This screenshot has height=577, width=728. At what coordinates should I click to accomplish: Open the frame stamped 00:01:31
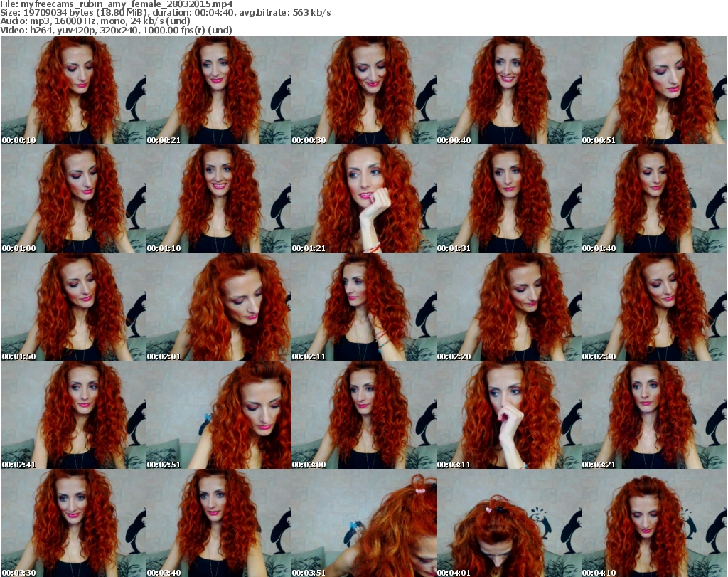coord(508,198)
